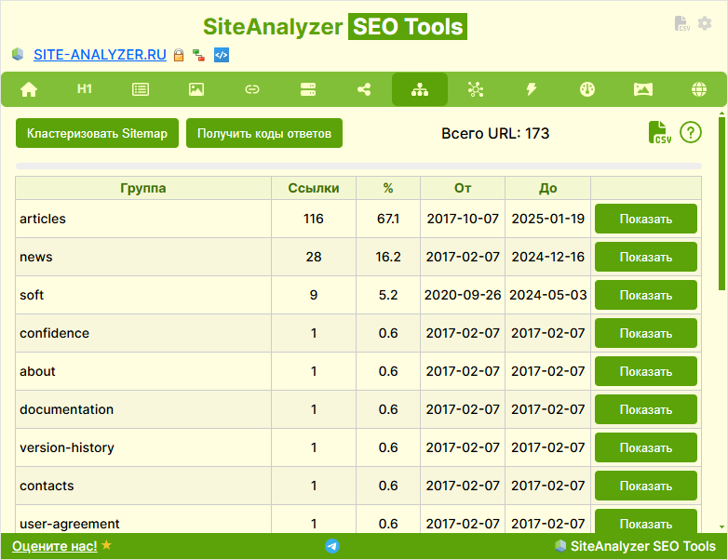This screenshot has height=560, width=728.
Task: Click the SiteAnalyzer cube logo in footer
Action: pyautogui.click(x=560, y=546)
